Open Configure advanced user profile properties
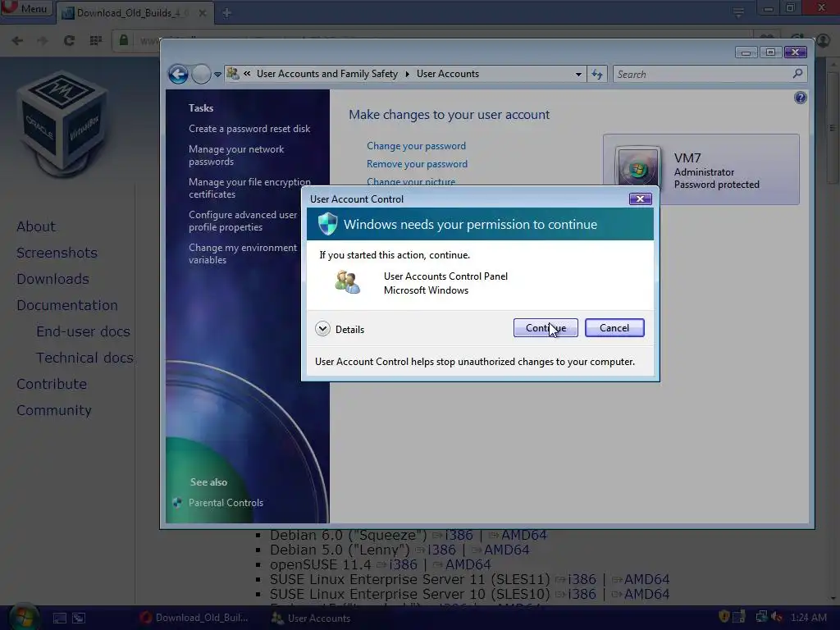Screen dimensions: 840x630 click(x=243, y=221)
